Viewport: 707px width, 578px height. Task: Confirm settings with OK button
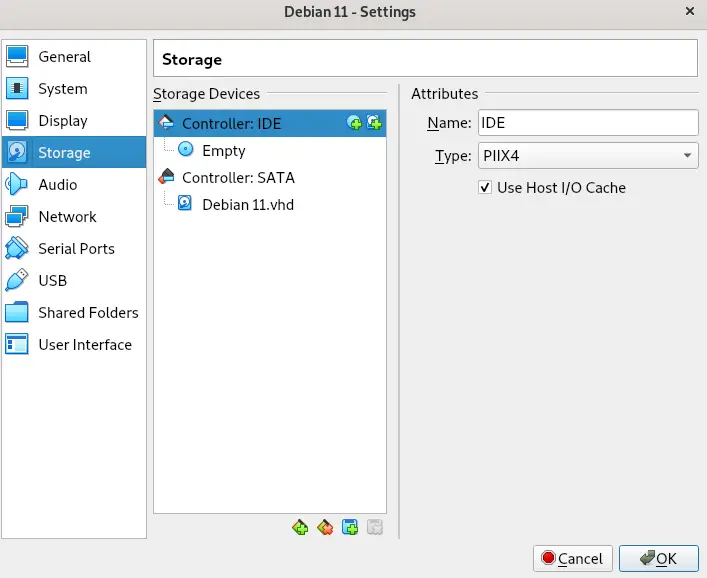tap(659, 559)
